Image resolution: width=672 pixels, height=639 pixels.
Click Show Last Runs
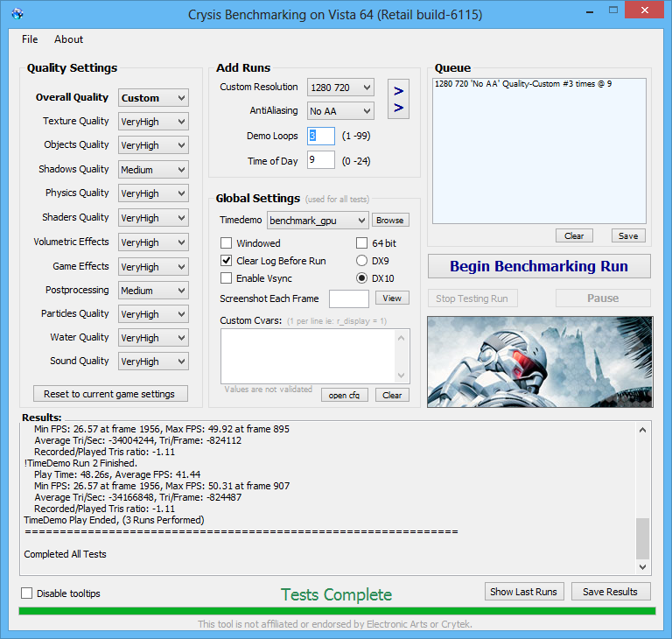pyautogui.click(x=524, y=592)
